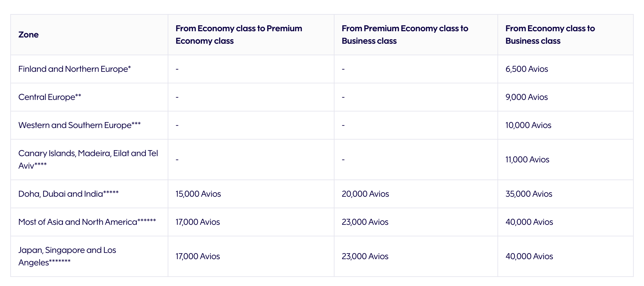This screenshot has height=286, width=644.
Task: Click 17,000 Avios in the Japan row
Action: [198, 256]
